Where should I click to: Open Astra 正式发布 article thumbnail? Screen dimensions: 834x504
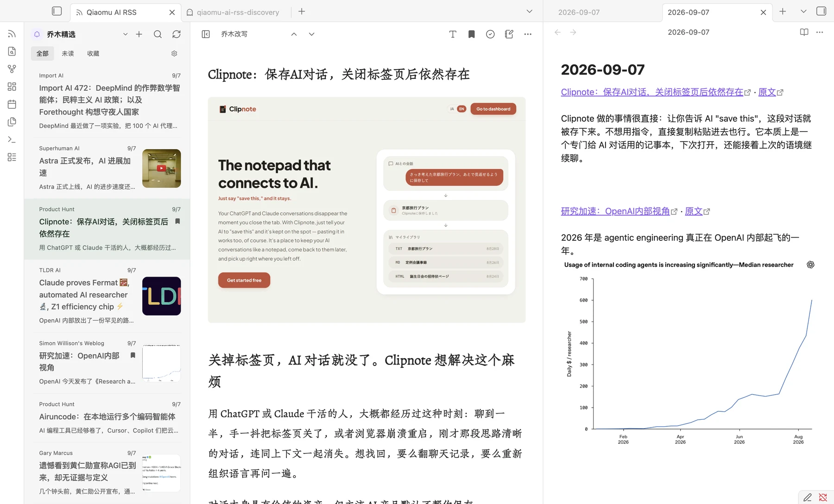(x=161, y=168)
